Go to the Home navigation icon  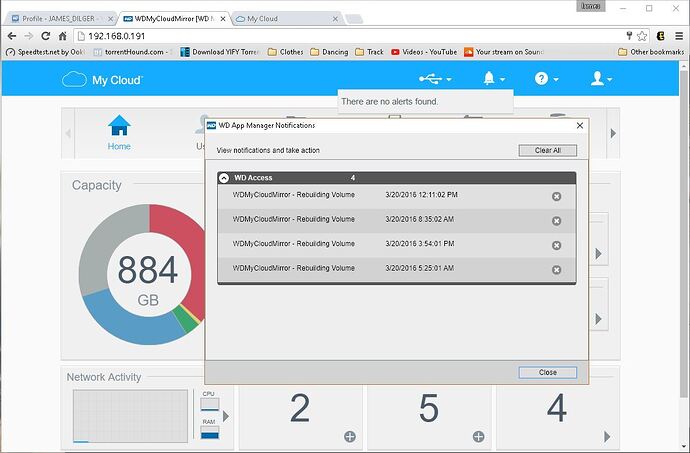coord(119,133)
